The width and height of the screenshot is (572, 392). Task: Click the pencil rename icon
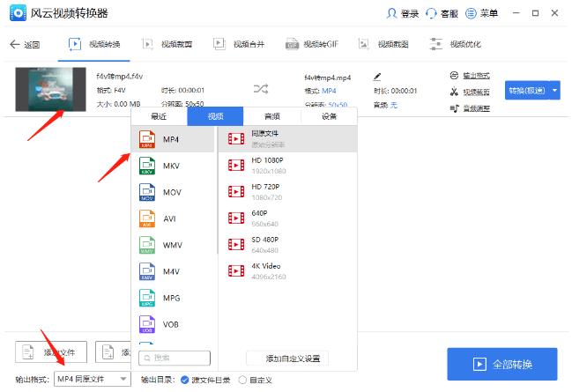377,77
